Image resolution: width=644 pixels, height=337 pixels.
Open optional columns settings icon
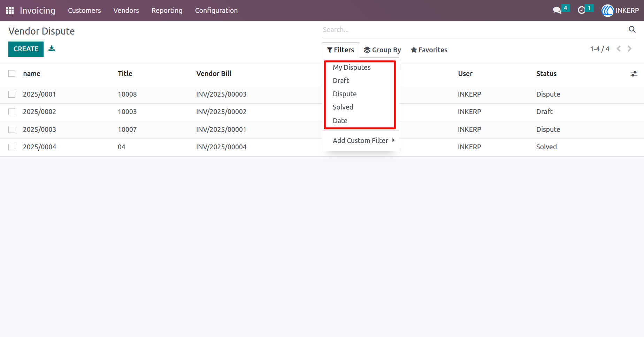point(634,74)
